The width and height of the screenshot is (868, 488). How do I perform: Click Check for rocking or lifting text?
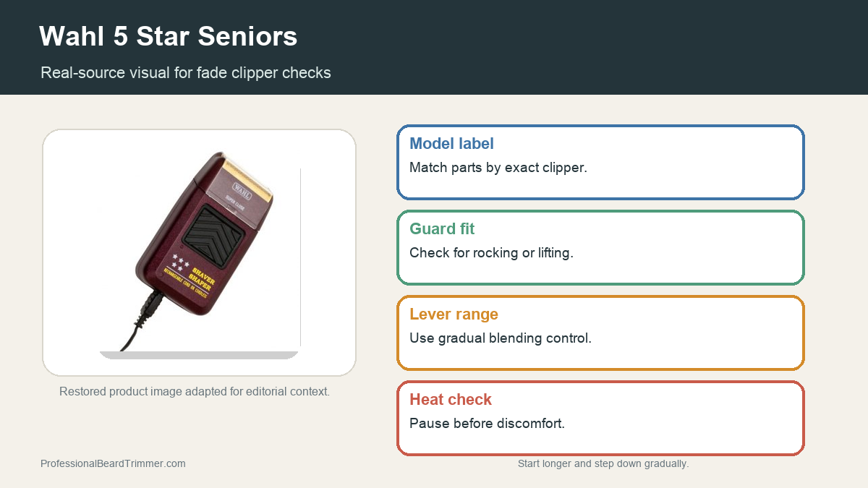click(491, 252)
